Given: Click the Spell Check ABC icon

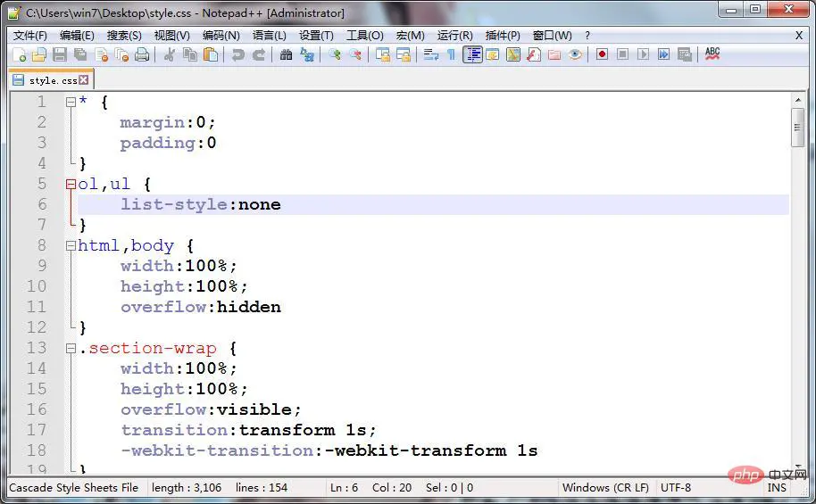Looking at the screenshot, I should [x=712, y=55].
